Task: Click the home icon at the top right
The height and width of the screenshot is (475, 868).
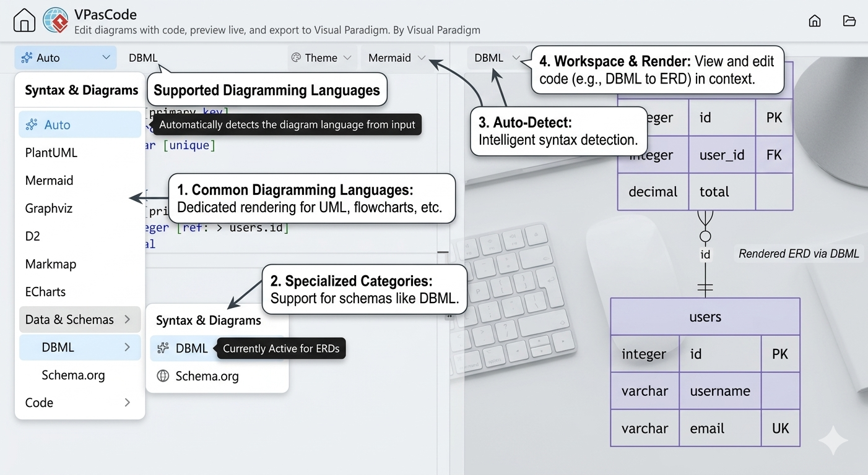Action: click(815, 21)
